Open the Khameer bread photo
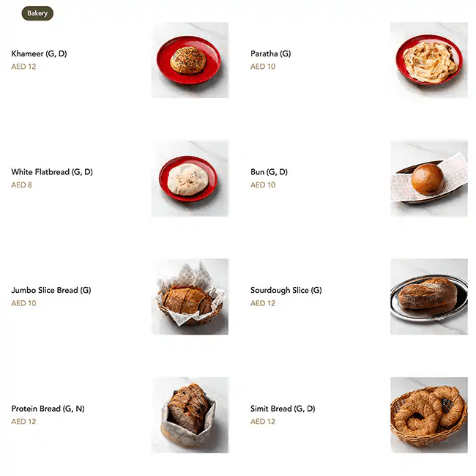The height and width of the screenshot is (476, 476). pyautogui.click(x=190, y=60)
